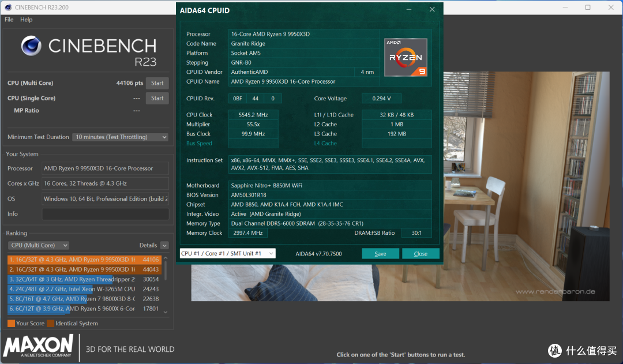Click the Code Name value Granite Ridge

pos(304,44)
